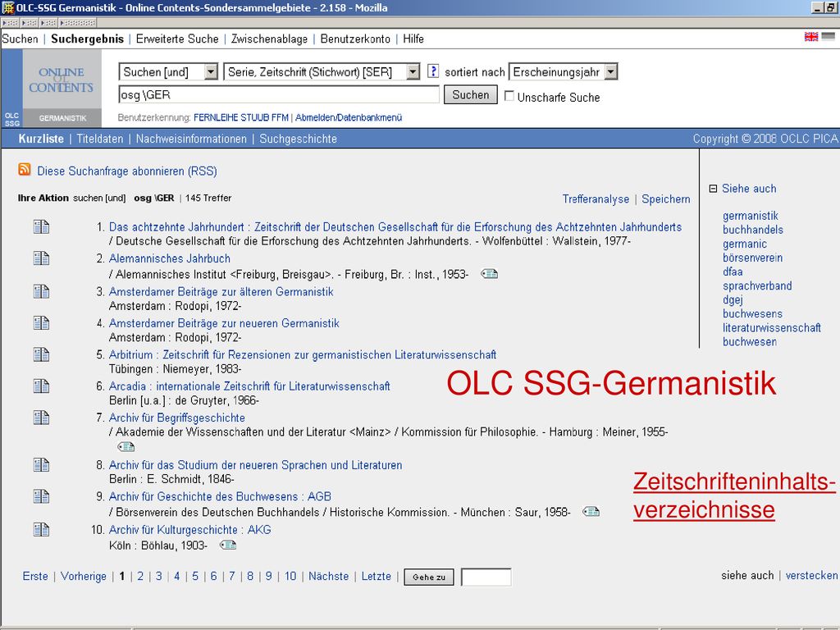Open record icon for Archiv für Kulturgeschichte
Image resolution: width=840 pixels, height=630 pixels.
tap(41, 530)
